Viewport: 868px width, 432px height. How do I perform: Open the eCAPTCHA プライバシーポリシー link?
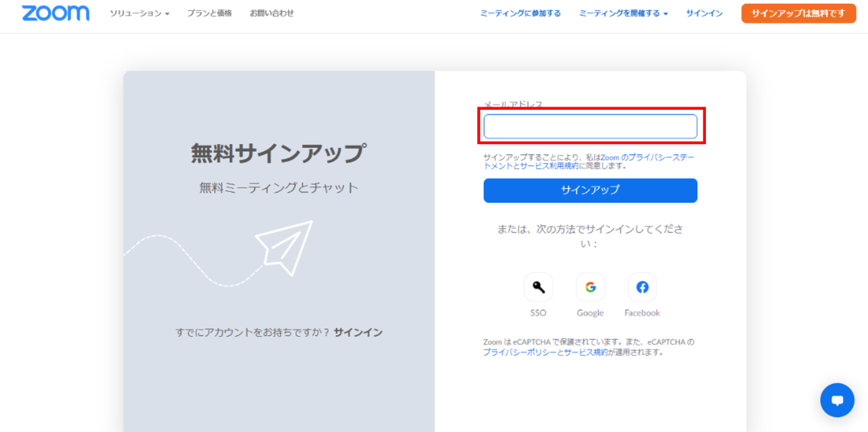[519, 353]
